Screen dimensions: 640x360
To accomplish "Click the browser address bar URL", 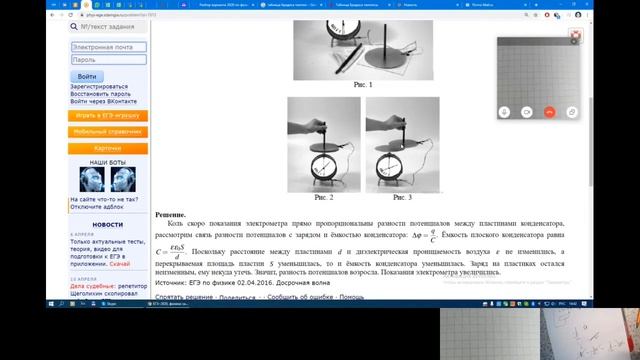I will [121, 15].
